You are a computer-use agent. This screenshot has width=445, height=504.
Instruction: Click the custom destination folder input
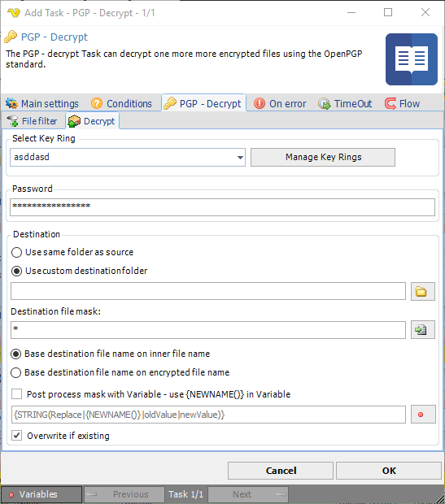tap(208, 291)
